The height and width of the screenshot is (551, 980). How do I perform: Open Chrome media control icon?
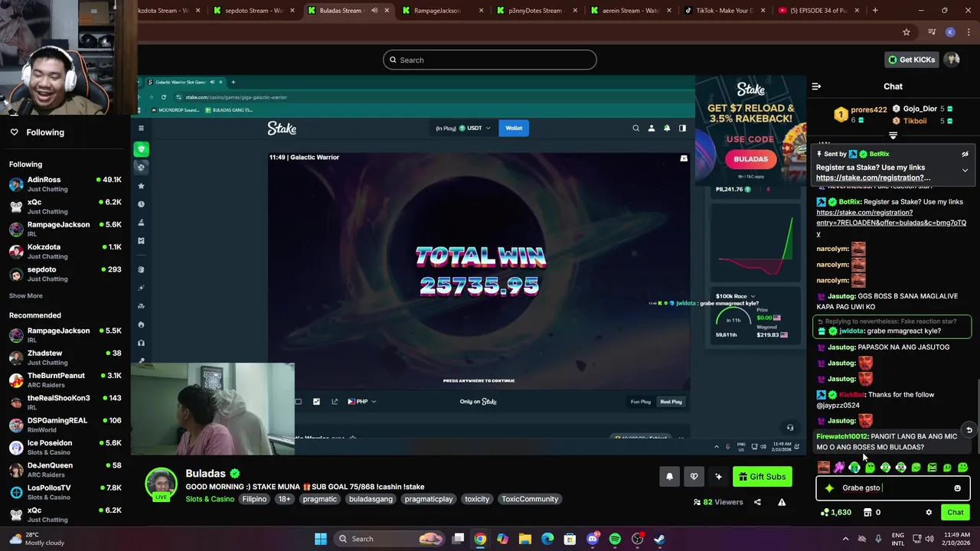(932, 32)
